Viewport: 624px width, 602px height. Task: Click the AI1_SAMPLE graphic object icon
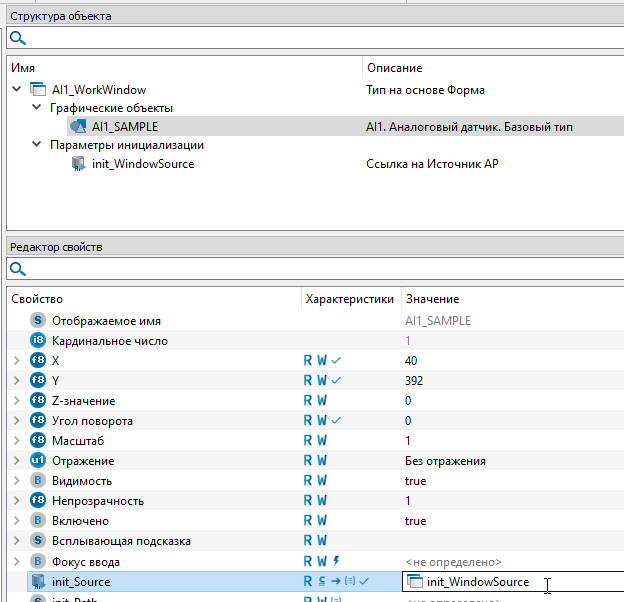[78, 127]
